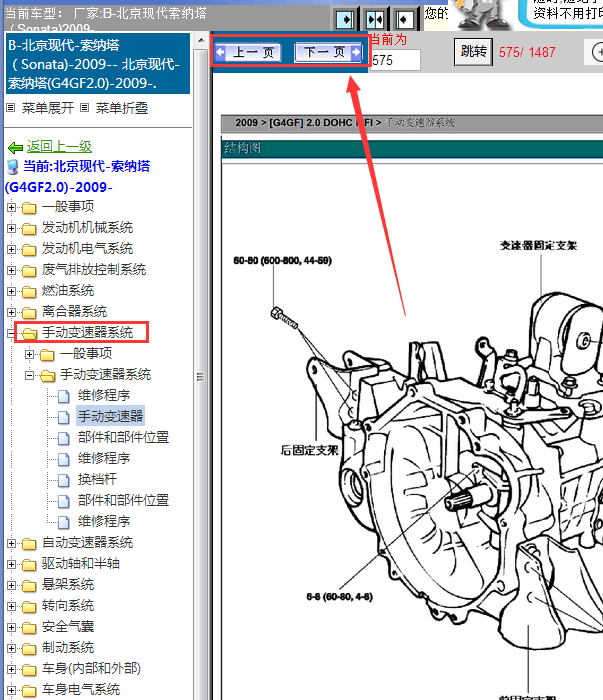Click the split panel icon with both arrows

pos(374,20)
